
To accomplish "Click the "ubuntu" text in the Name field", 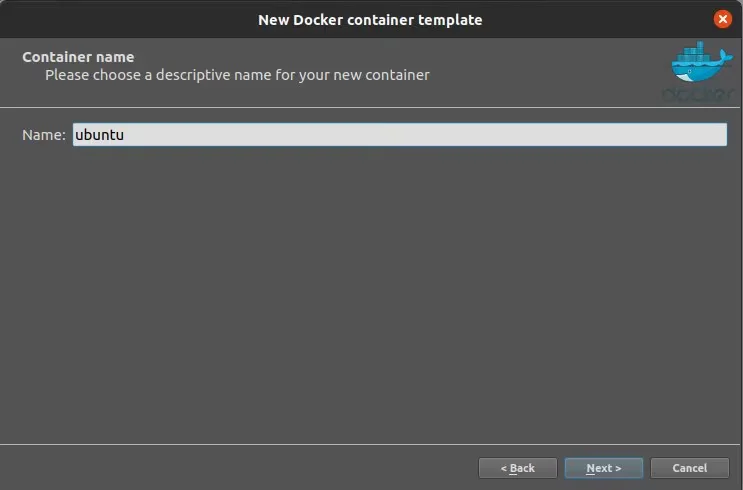I will pos(99,135).
